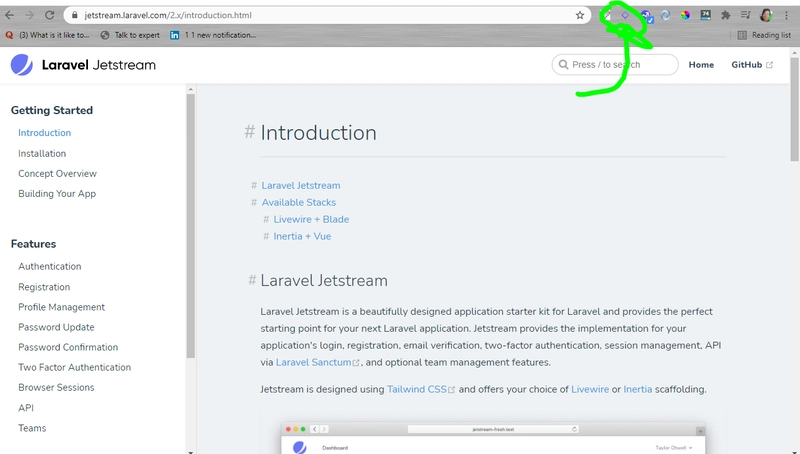
Task: Open Password Update in the sidebar
Action: click(56, 327)
